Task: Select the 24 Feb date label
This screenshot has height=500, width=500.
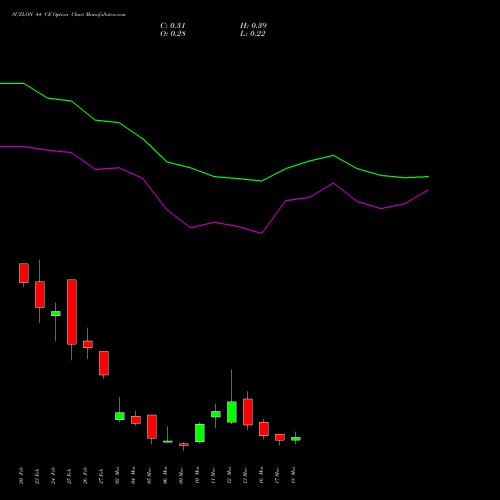Action: 54,476
